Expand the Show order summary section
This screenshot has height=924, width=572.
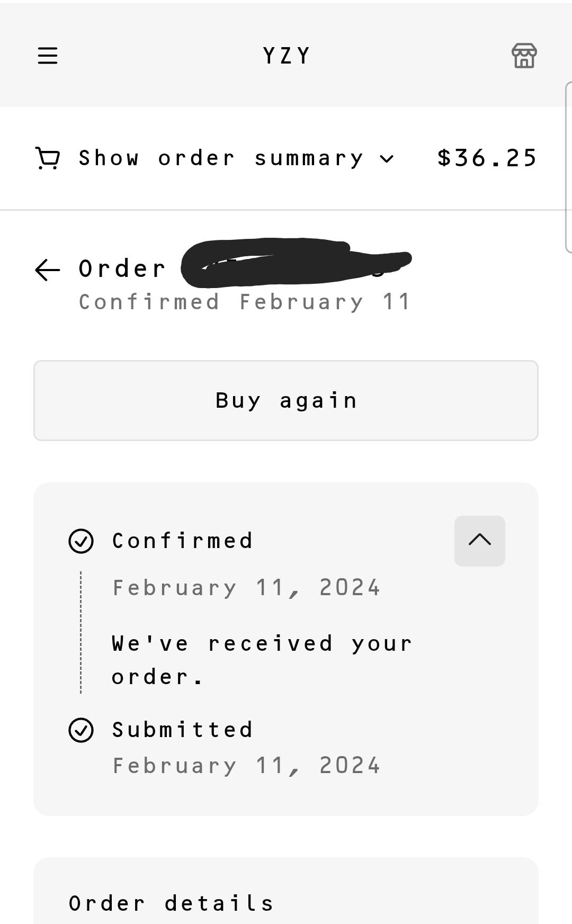pos(220,157)
